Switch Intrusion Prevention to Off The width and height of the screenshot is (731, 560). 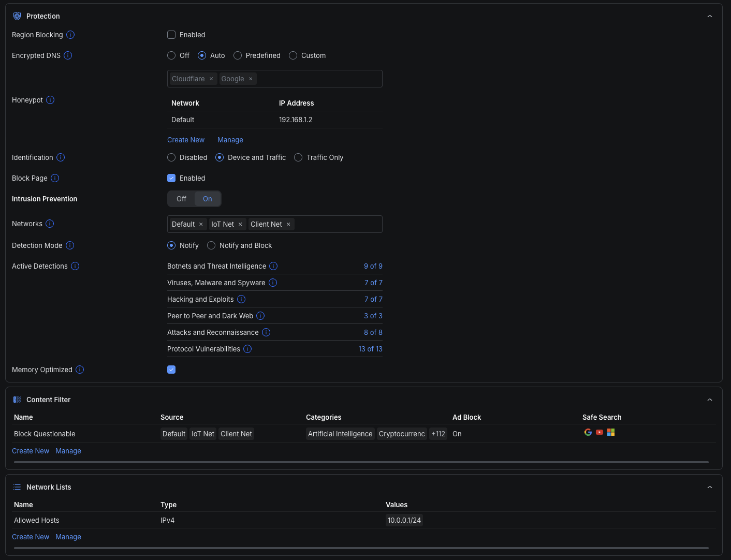(x=181, y=199)
